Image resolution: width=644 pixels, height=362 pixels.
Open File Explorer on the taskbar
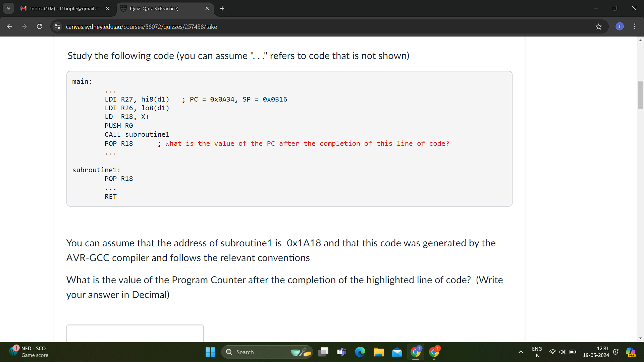coord(378,352)
